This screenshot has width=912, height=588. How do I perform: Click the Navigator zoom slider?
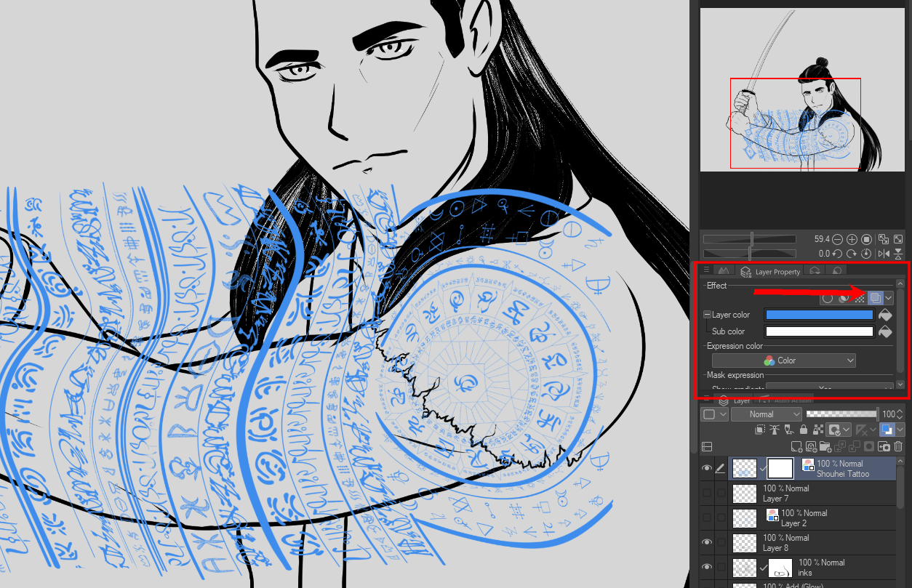(748, 239)
